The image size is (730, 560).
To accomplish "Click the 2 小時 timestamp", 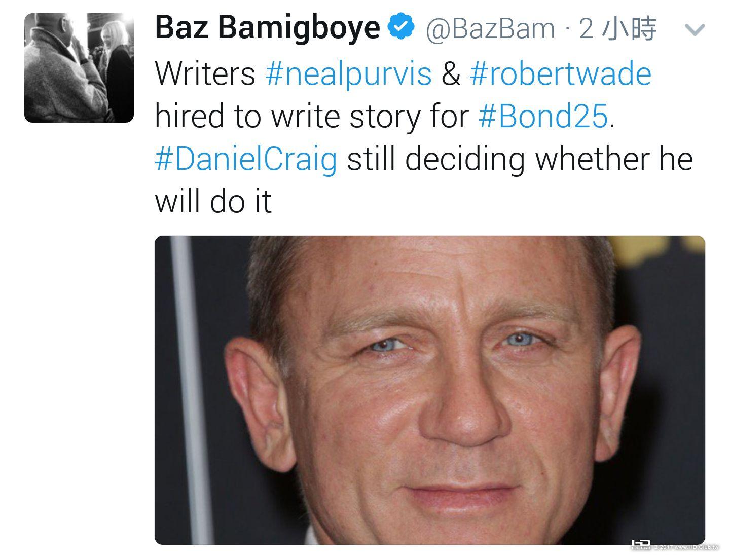I will coord(618,28).
